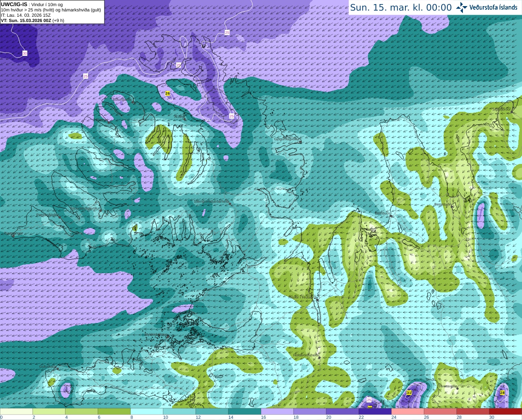The image size is (522, 420).
Task: Pick the dark indigo 22–24 m/s legend swatch
Action: click(375, 411)
